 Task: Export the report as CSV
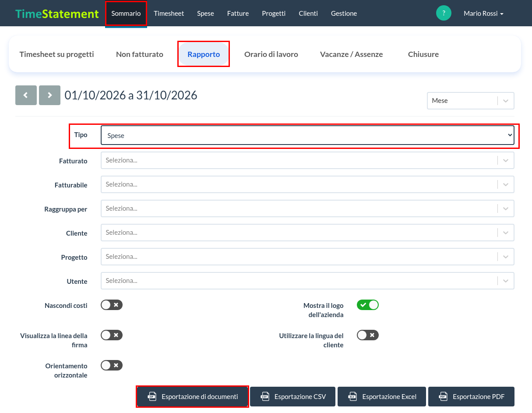(293, 397)
